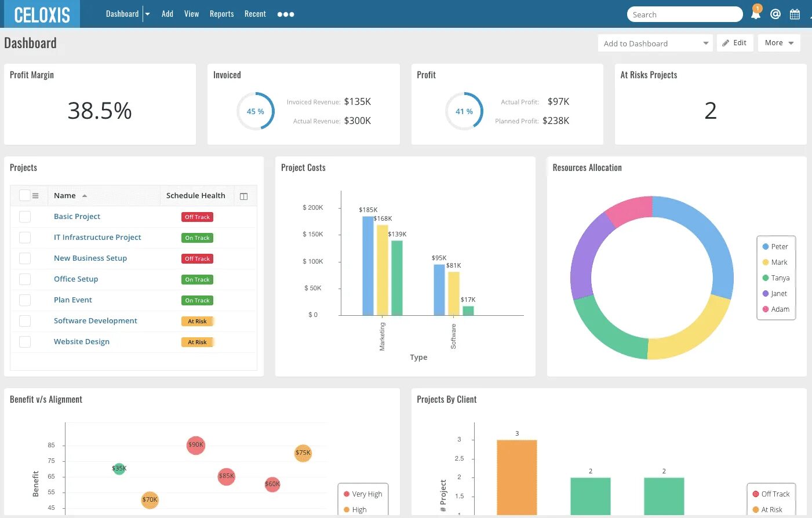The height and width of the screenshot is (518, 812).
Task: Open the Website Design project link
Action: pos(82,341)
